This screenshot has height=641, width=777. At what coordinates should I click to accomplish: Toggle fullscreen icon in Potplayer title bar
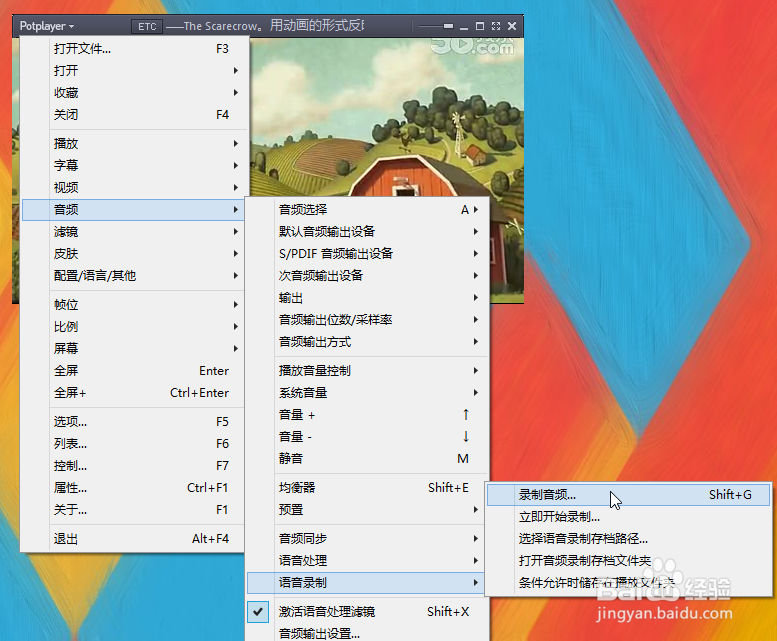point(496,26)
